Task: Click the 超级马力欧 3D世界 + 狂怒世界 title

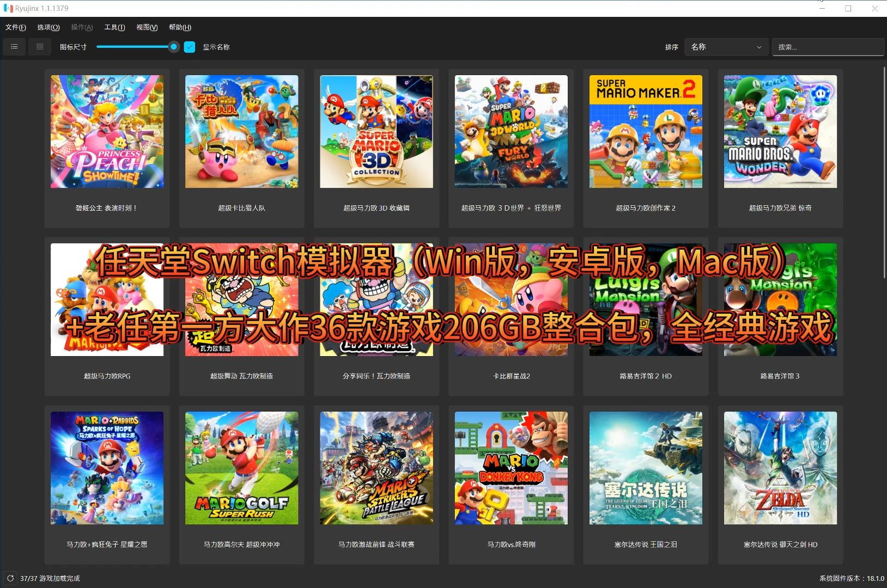Action: tap(511, 208)
